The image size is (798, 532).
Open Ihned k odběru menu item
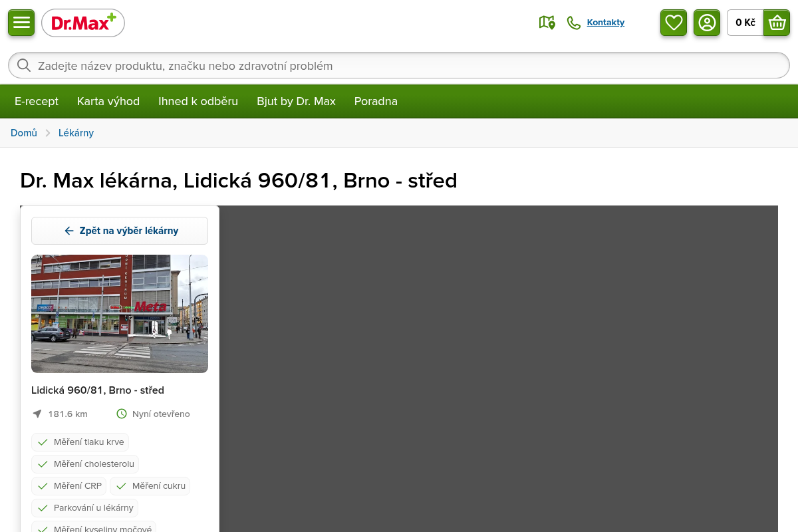click(198, 101)
